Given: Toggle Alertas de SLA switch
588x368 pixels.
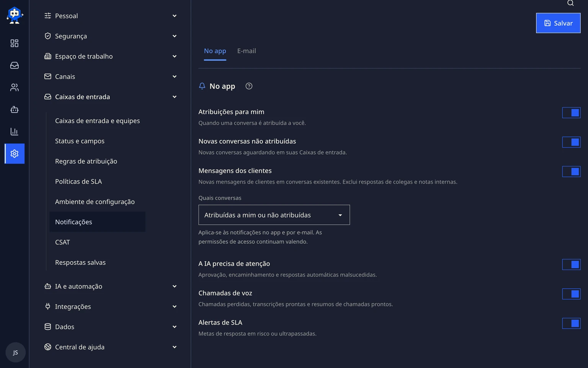Looking at the screenshot, I should point(571,324).
